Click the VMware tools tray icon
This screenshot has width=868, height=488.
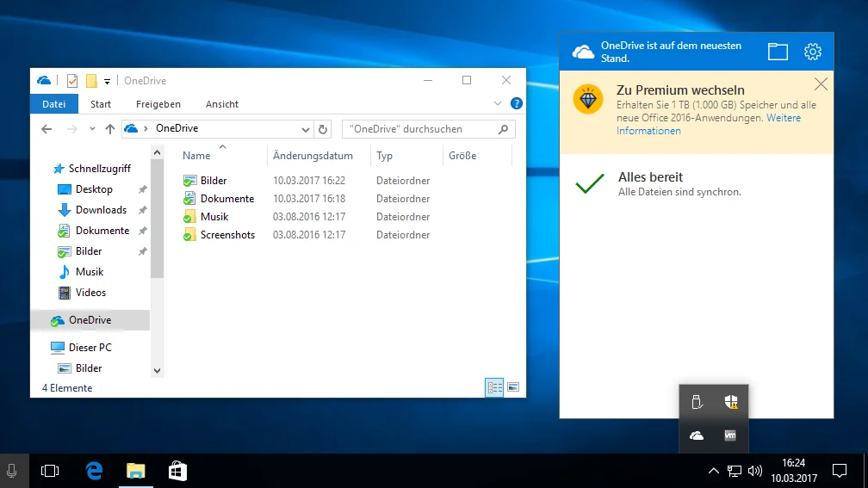pyautogui.click(x=731, y=435)
